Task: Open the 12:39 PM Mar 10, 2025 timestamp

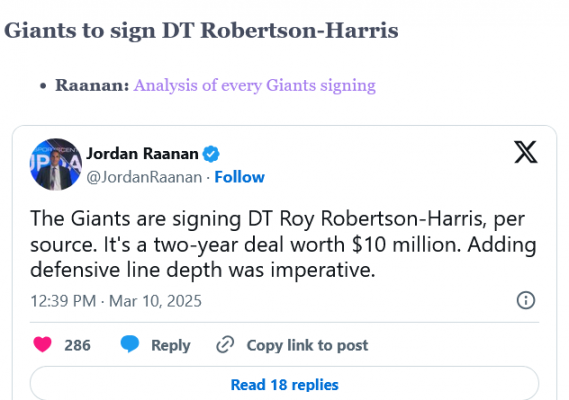Action: tap(116, 301)
